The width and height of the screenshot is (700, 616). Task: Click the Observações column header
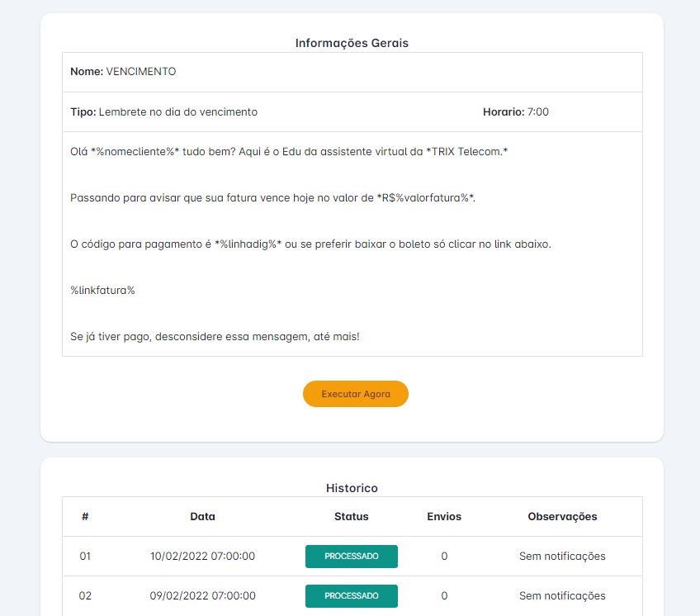pos(562,517)
